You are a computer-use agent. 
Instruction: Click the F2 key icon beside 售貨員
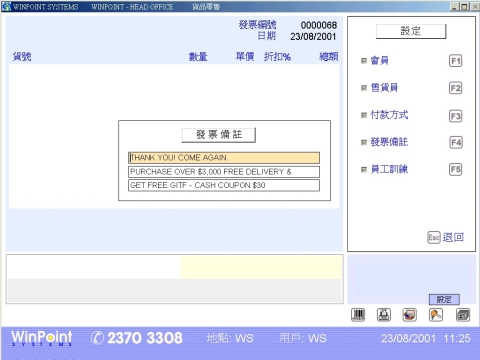455,88
